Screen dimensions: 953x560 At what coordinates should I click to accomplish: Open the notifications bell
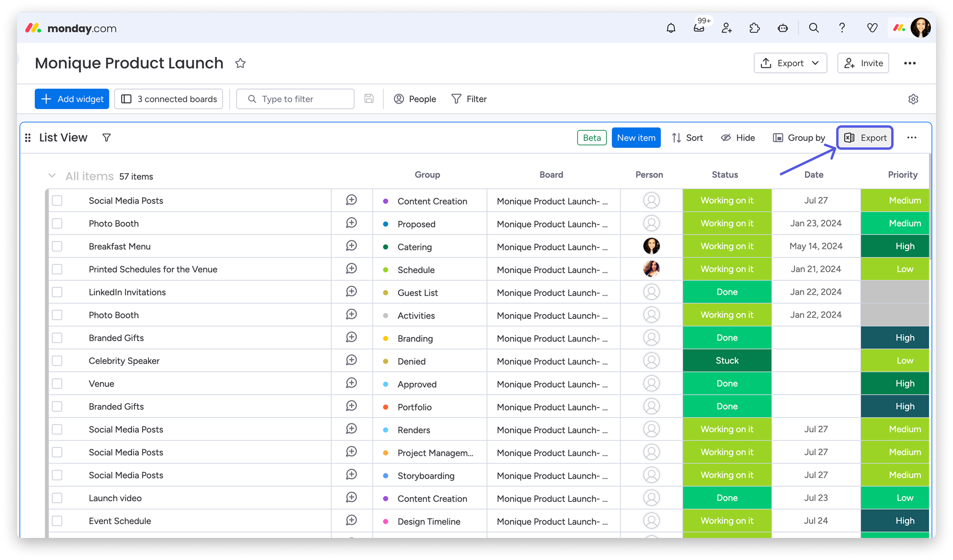[670, 28]
